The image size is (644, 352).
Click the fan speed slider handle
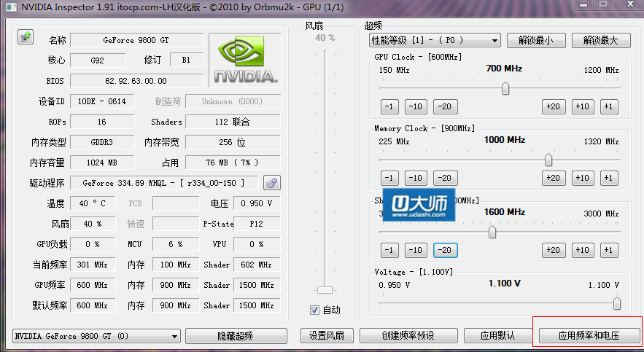325,290
